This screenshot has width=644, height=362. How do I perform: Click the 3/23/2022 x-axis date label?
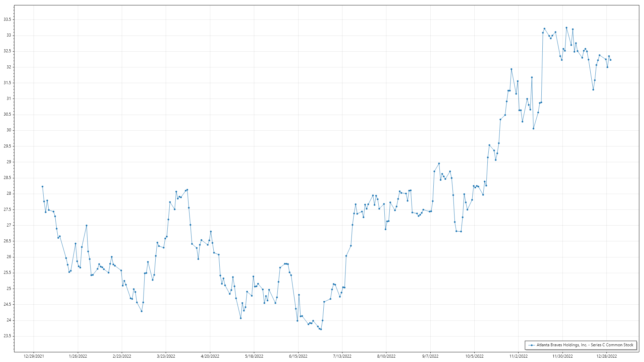(x=166, y=356)
